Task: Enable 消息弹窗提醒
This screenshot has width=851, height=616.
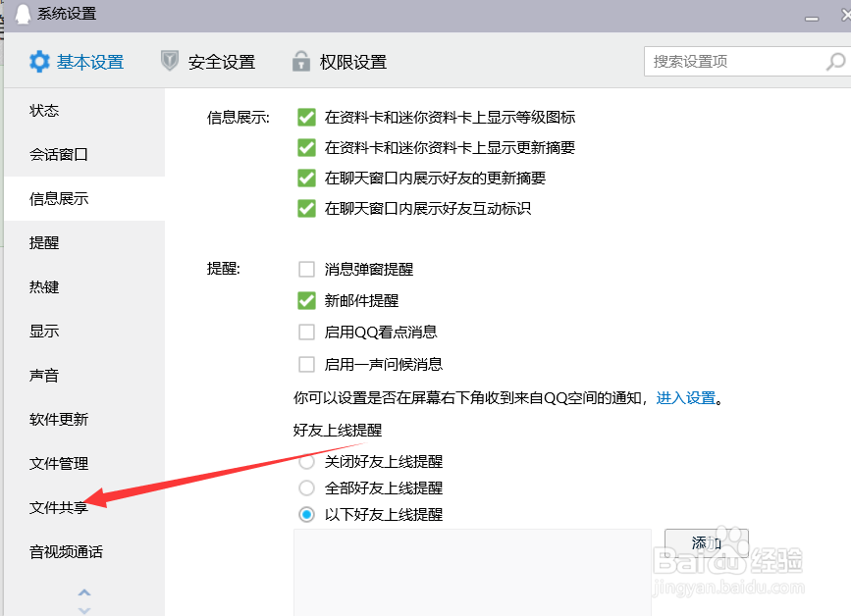Action: coord(305,269)
